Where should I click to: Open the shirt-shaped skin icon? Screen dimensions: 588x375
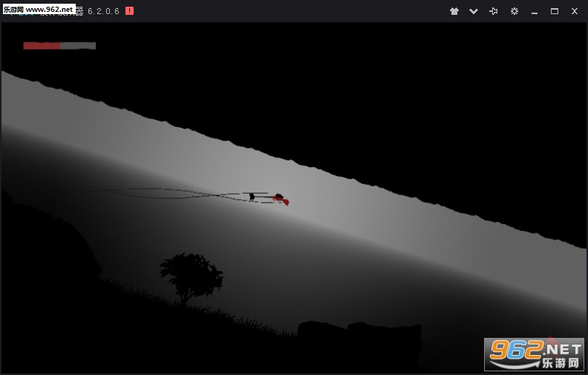(x=454, y=11)
